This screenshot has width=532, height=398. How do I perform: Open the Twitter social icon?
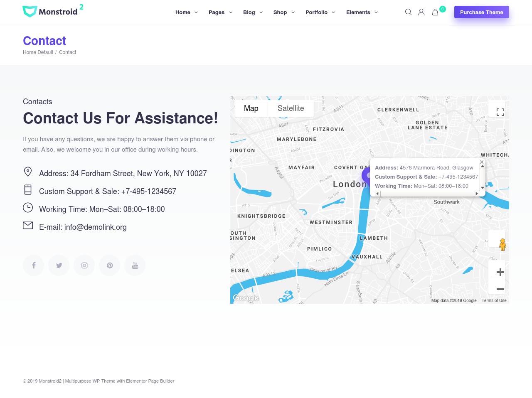(x=59, y=265)
